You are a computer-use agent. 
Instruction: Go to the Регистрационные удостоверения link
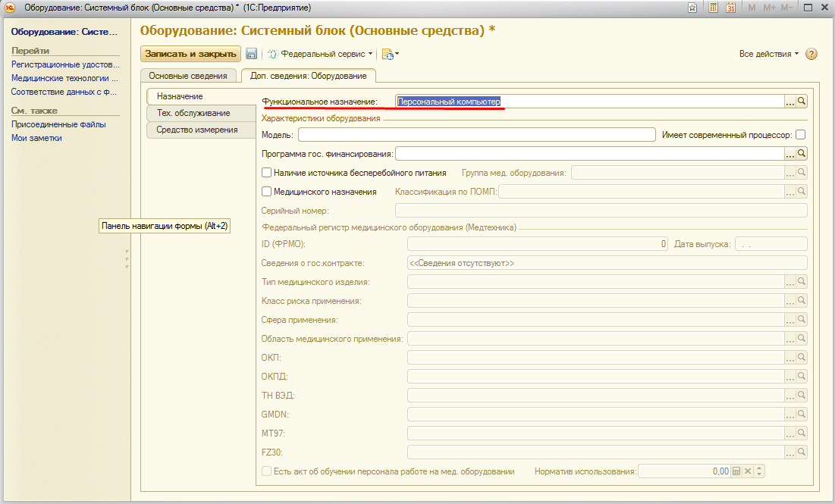coord(65,64)
